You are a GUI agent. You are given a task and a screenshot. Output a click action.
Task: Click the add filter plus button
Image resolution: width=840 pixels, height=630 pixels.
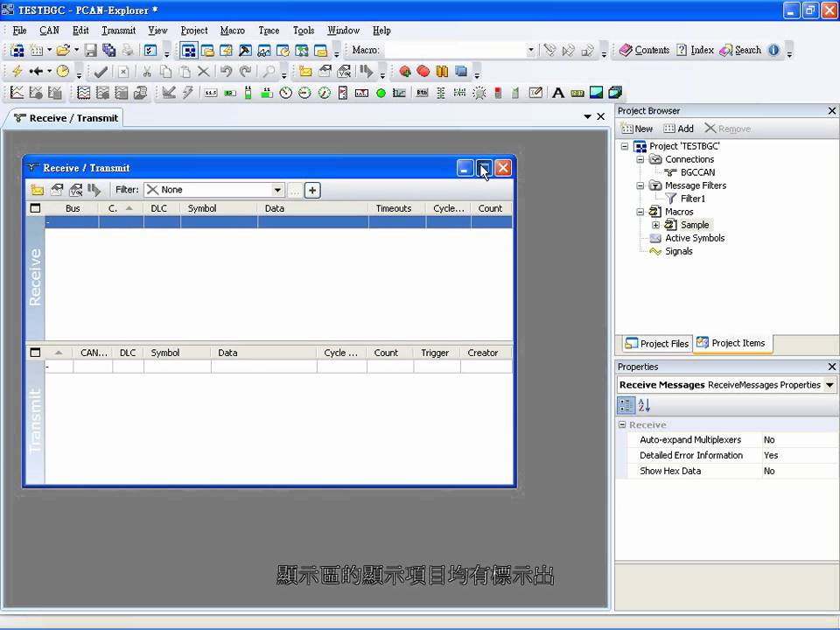312,190
